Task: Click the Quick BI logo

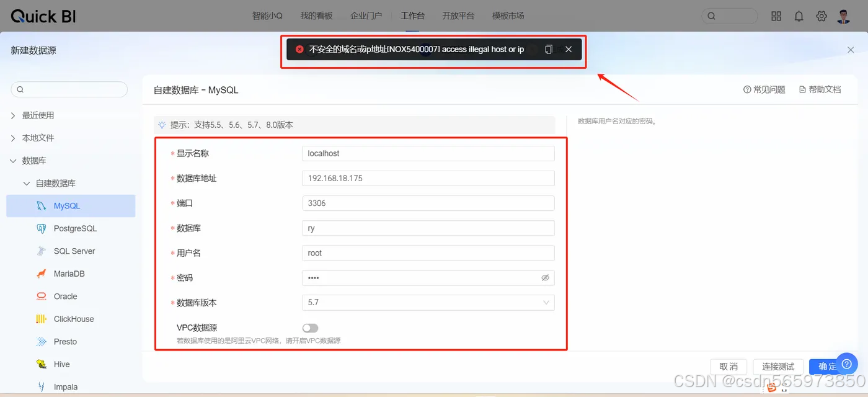Action: (43, 16)
